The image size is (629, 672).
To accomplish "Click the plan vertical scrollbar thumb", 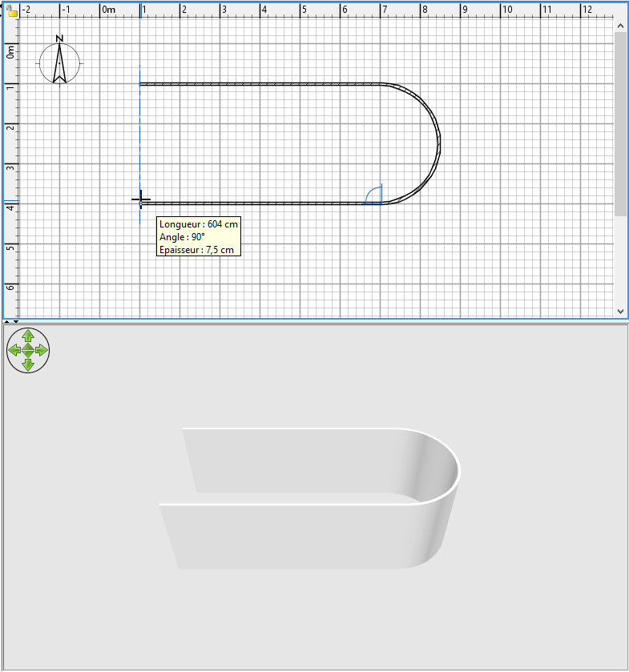I will click(620, 124).
